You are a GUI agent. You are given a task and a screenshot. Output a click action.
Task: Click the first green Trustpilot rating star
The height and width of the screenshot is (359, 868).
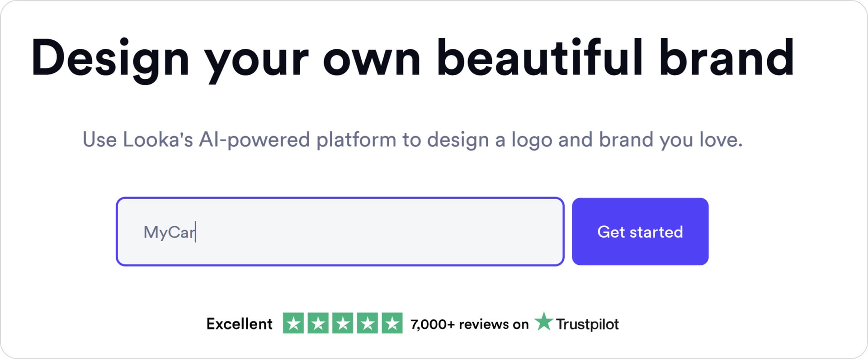click(293, 323)
